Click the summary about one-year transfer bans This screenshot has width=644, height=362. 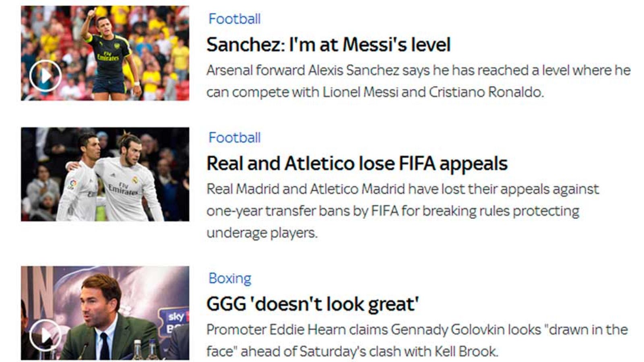[402, 211]
